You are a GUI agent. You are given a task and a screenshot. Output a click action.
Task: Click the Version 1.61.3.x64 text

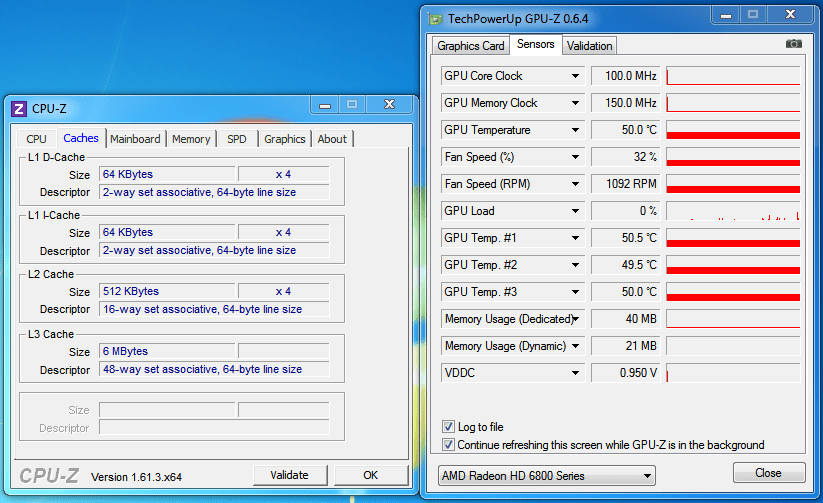coord(136,477)
